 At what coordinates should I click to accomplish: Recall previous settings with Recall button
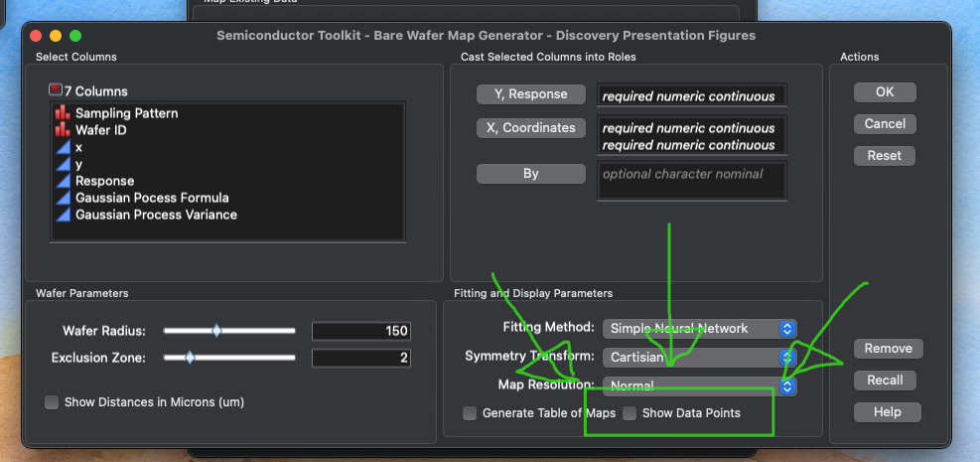pyautogui.click(x=885, y=381)
